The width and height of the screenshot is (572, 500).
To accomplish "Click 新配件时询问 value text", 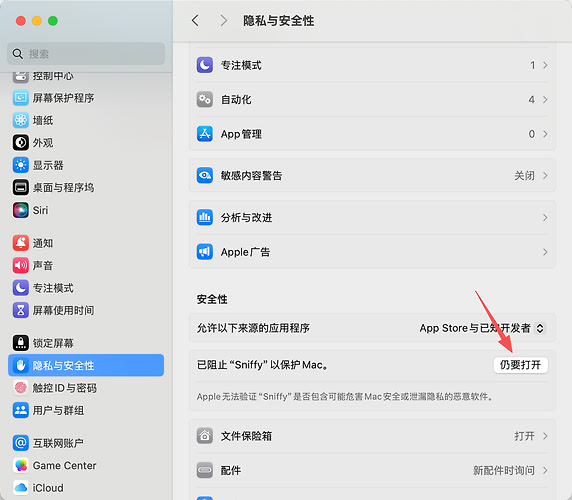I will point(504,470).
